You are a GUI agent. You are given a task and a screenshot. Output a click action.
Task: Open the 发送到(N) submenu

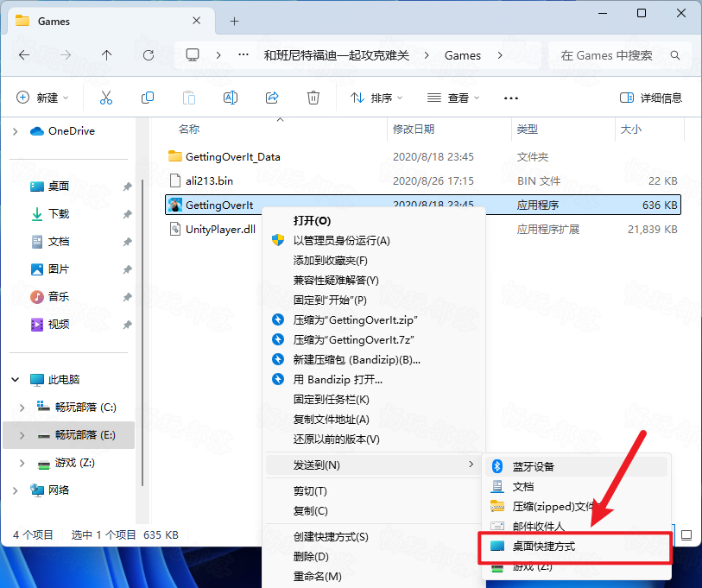(x=374, y=465)
